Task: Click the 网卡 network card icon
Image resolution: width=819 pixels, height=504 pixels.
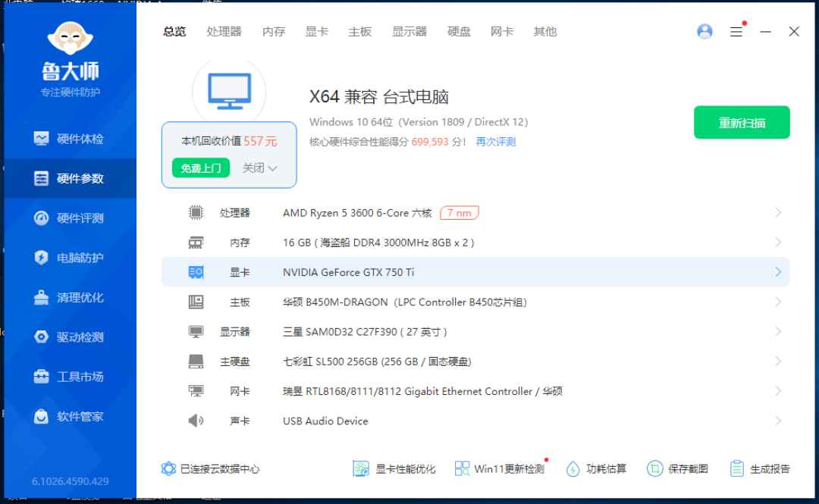Action: click(x=196, y=391)
